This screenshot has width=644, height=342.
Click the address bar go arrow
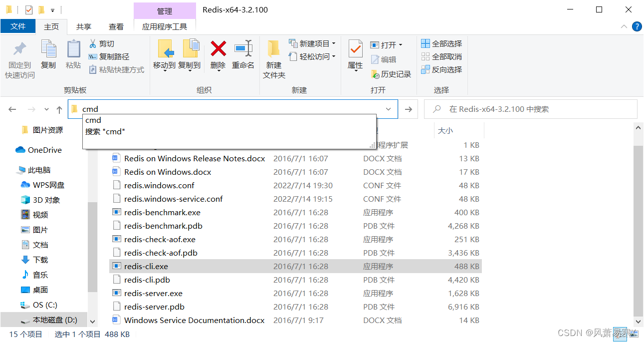[409, 109]
